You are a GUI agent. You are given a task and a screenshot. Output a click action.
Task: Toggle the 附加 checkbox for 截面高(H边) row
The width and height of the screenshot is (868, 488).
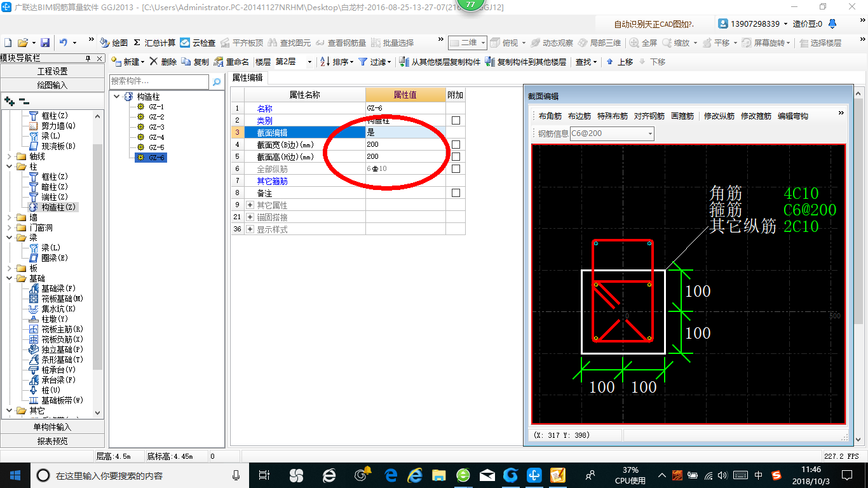tap(456, 156)
